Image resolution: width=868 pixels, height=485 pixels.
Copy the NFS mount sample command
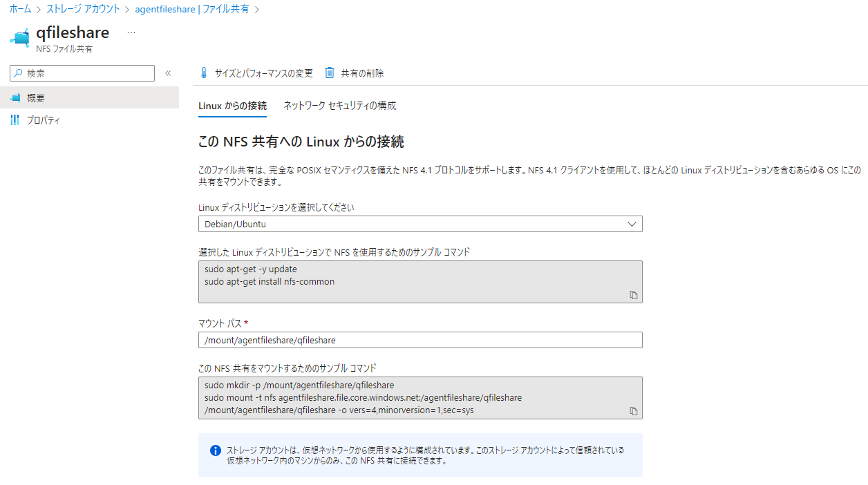tap(634, 411)
